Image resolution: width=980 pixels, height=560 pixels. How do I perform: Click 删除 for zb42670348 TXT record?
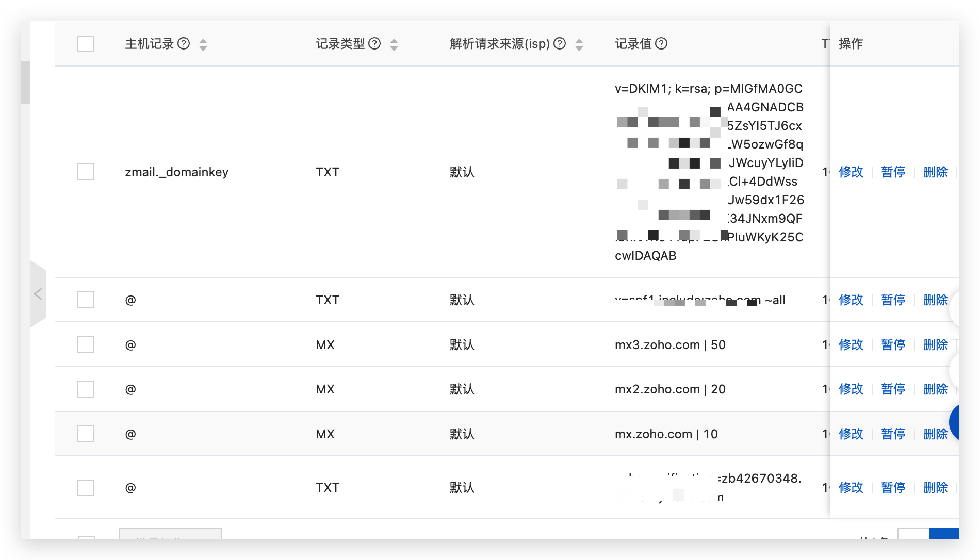point(936,487)
